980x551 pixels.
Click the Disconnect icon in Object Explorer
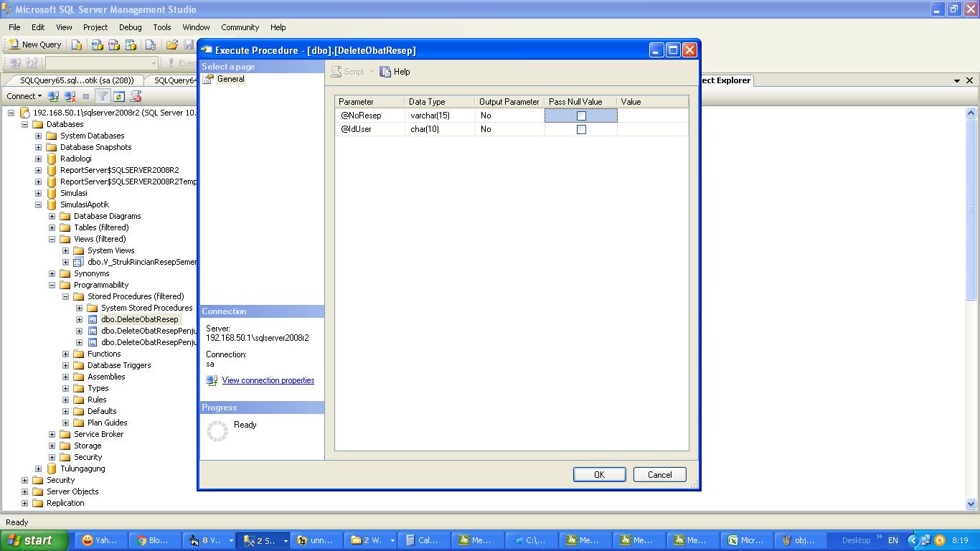70,96
